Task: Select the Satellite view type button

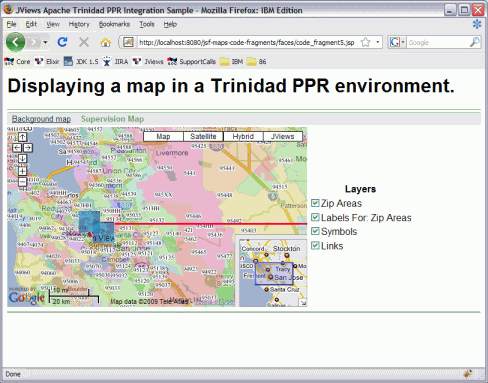Action: click(x=203, y=136)
